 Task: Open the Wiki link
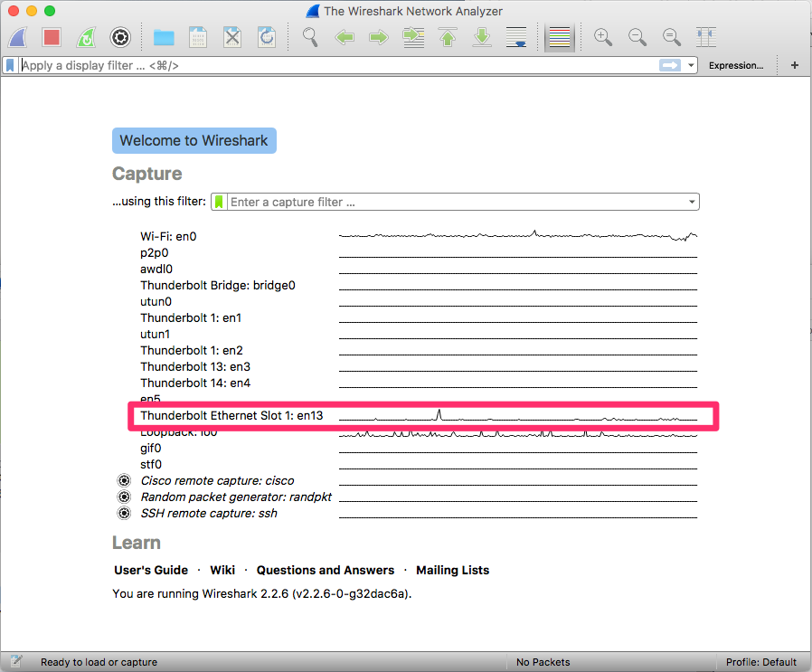(222, 570)
